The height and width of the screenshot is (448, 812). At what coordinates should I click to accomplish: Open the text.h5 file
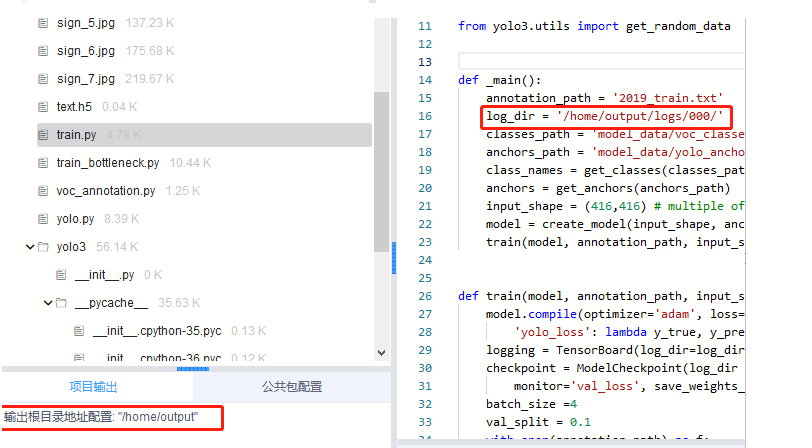(x=74, y=107)
